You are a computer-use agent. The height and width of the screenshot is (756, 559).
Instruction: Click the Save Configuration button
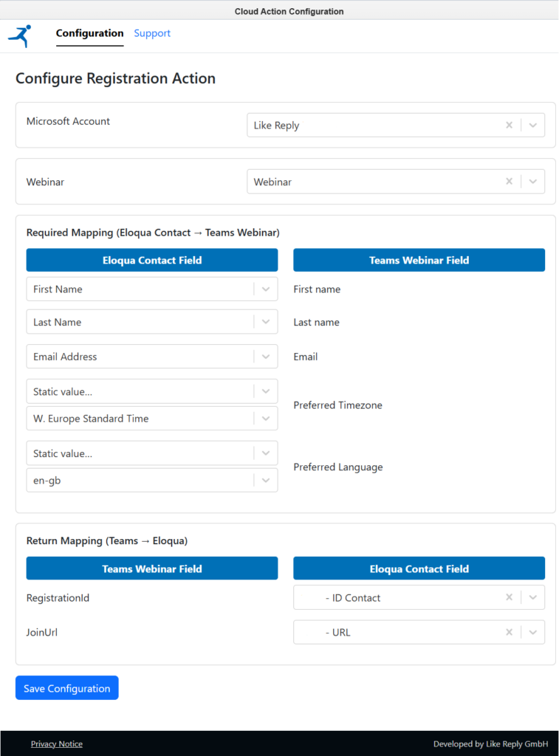click(66, 687)
